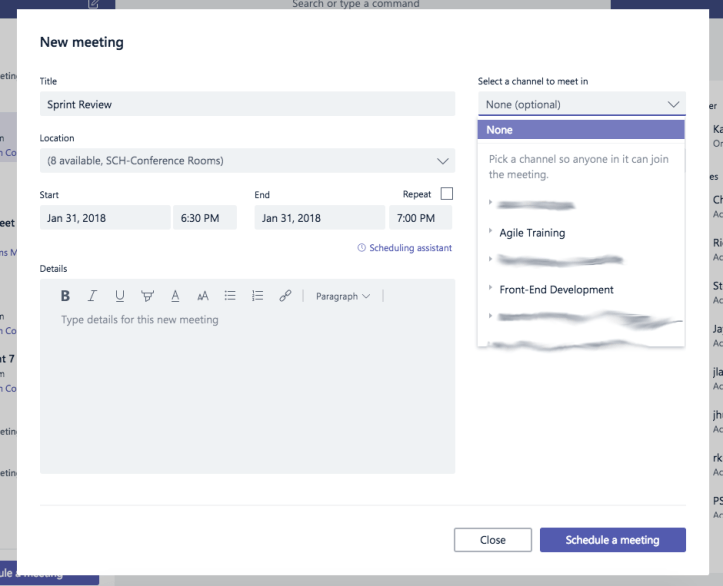Expand the Front-End Development team
The image size is (723, 586).
click(x=491, y=290)
